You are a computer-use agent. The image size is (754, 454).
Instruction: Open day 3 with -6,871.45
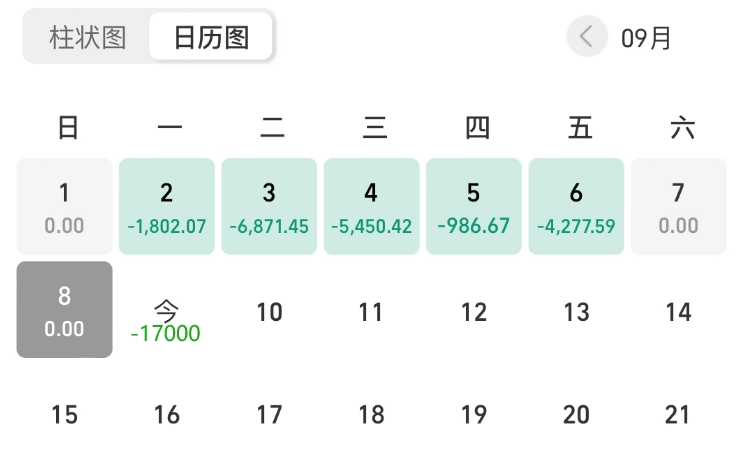point(269,206)
